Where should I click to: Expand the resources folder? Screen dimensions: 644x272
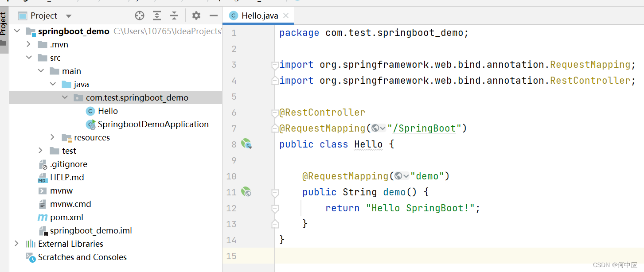pos(52,137)
